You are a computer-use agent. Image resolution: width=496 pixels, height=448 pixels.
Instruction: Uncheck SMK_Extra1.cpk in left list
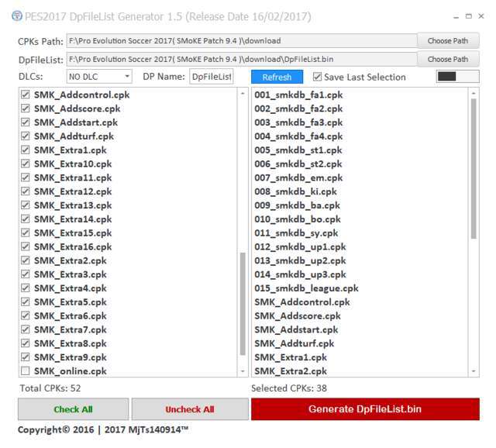point(26,150)
